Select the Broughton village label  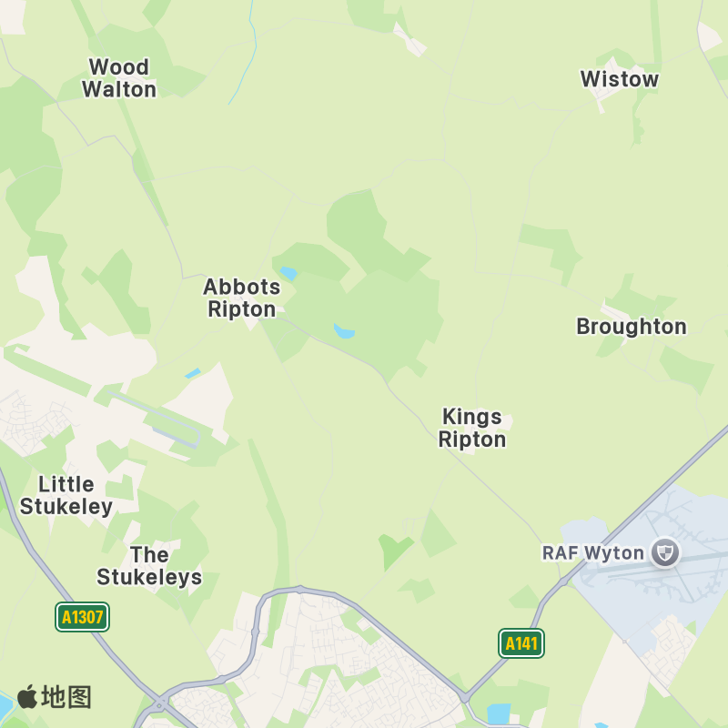point(632,327)
